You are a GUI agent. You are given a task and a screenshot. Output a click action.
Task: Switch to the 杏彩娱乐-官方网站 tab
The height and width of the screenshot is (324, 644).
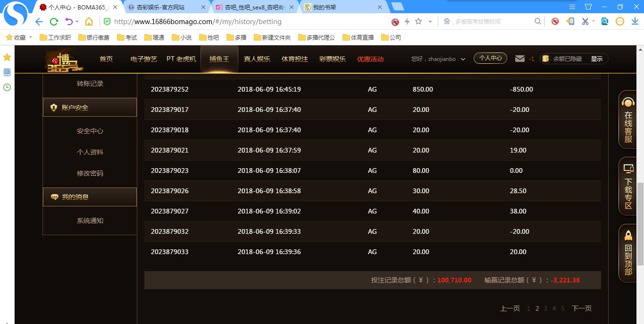pos(167,7)
